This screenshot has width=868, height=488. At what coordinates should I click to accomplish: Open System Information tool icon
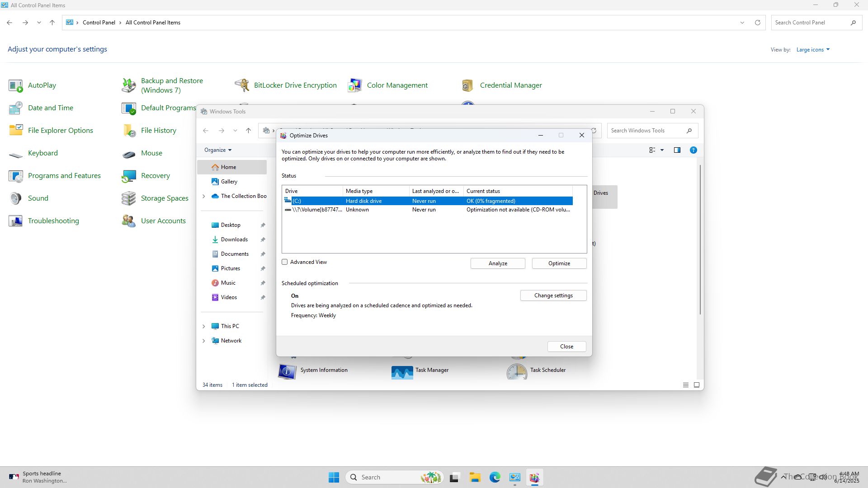coord(287,371)
